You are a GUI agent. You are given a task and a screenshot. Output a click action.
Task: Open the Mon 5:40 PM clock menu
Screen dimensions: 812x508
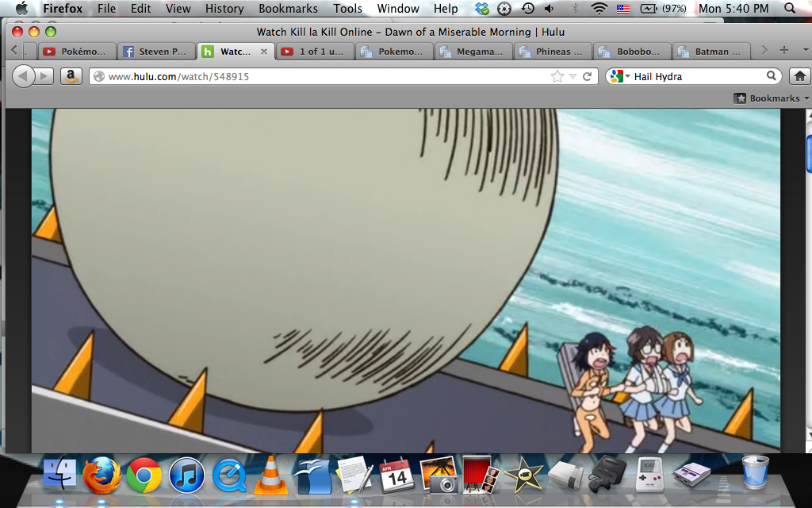[x=733, y=8]
